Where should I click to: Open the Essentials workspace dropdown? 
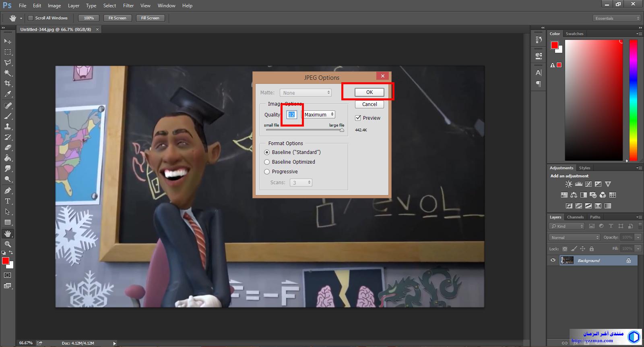click(617, 18)
